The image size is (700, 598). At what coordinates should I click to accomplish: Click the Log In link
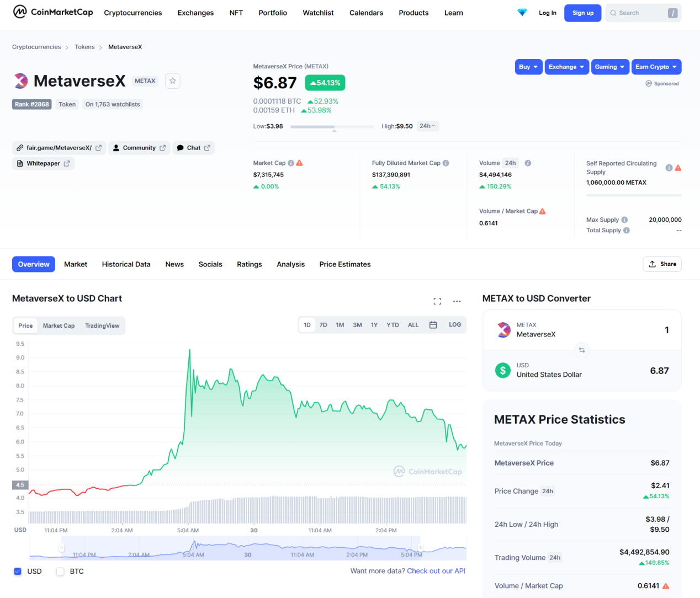pyautogui.click(x=548, y=13)
